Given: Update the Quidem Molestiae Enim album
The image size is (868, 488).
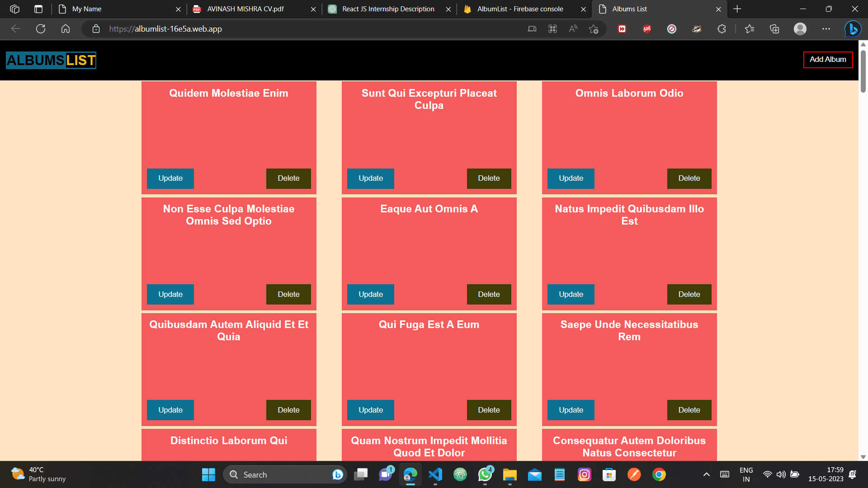Looking at the screenshot, I should click(x=170, y=178).
